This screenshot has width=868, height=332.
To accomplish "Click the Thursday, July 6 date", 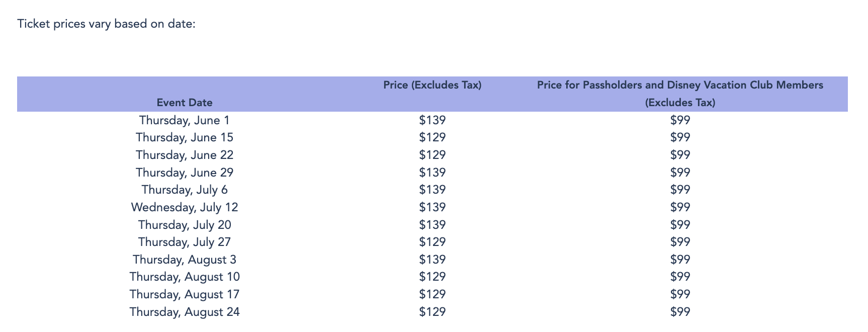I will pos(184,190).
